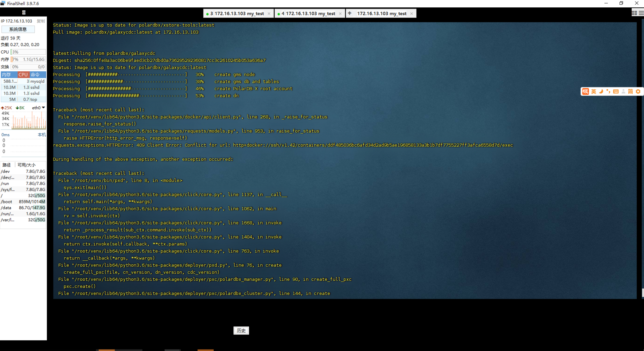Restore down the FinalShell window
644x351 pixels.
pyautogui.click(x=621, y=3)
